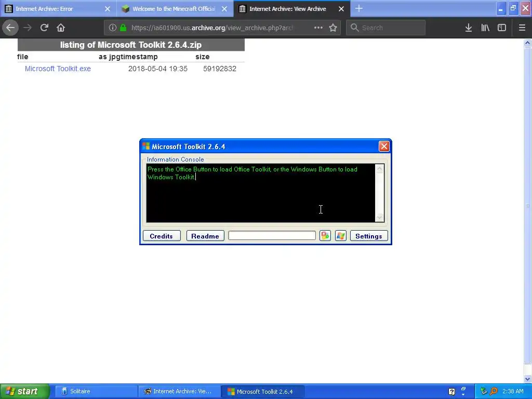Click the Information Console scroll down arrow
532x399 pixels.
click(379, 217)
